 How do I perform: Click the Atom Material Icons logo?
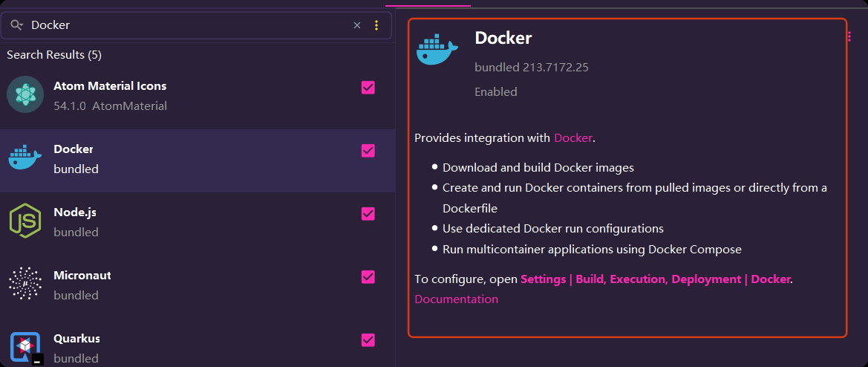pos(25,94)
